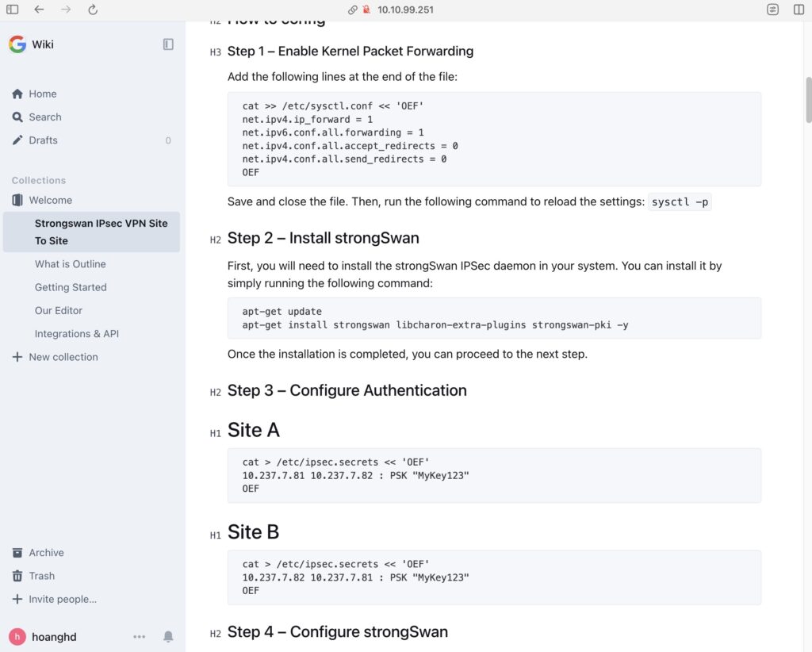The image size is (812, 652).
Task: Click the plus icon beside Invite people
Action: [x=17, y=599]
